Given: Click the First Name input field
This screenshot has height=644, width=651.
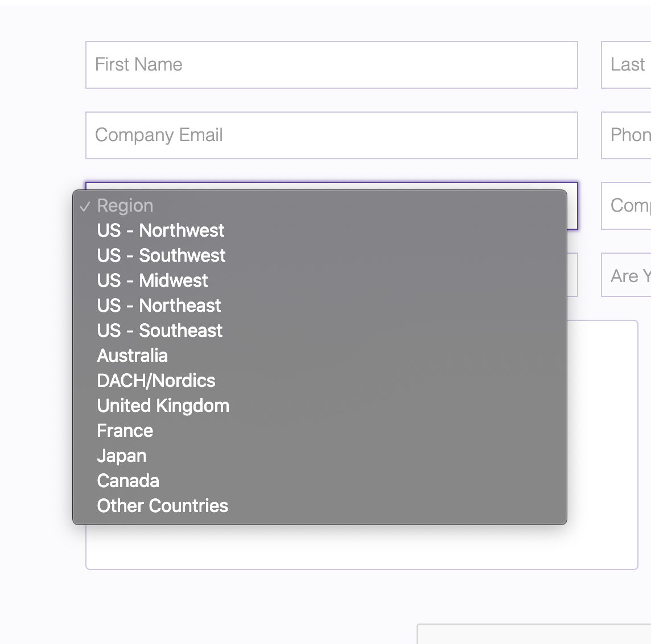Looking at the screenshot, I should 331,65.
